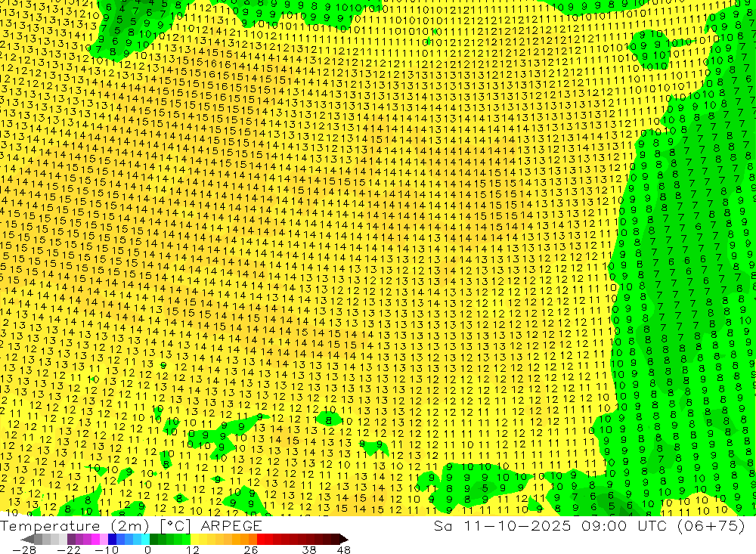Click the dark blue swatch above -10
The height and width of the screenshot is (554, 756).
(x=112, y=539)
